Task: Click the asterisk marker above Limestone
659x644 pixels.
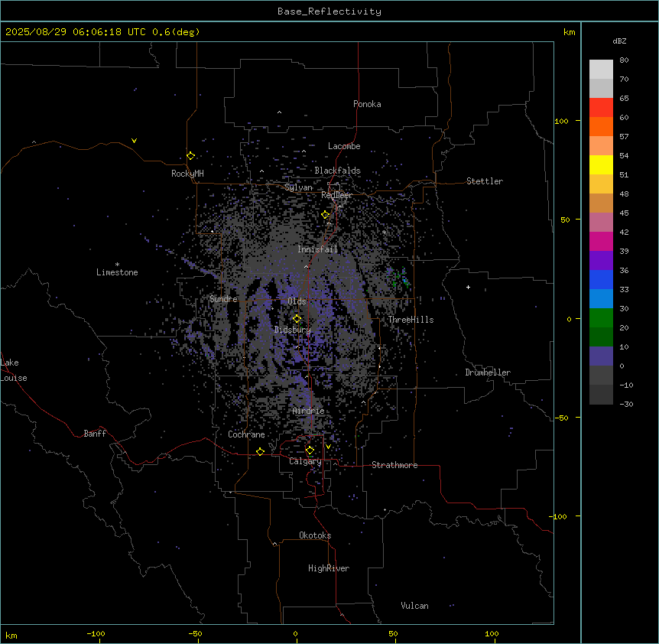Action: coord(117,265)
